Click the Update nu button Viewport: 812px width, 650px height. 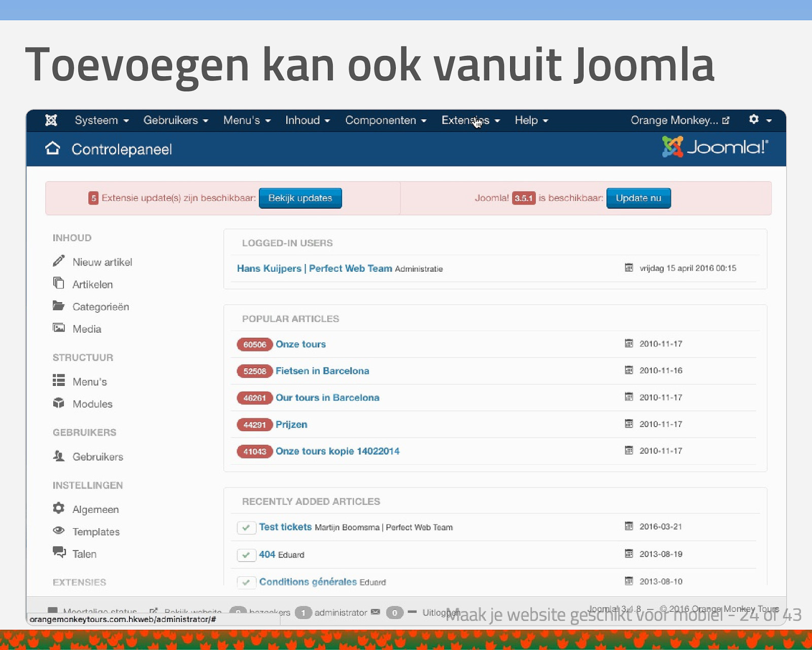tap(638, 198)
